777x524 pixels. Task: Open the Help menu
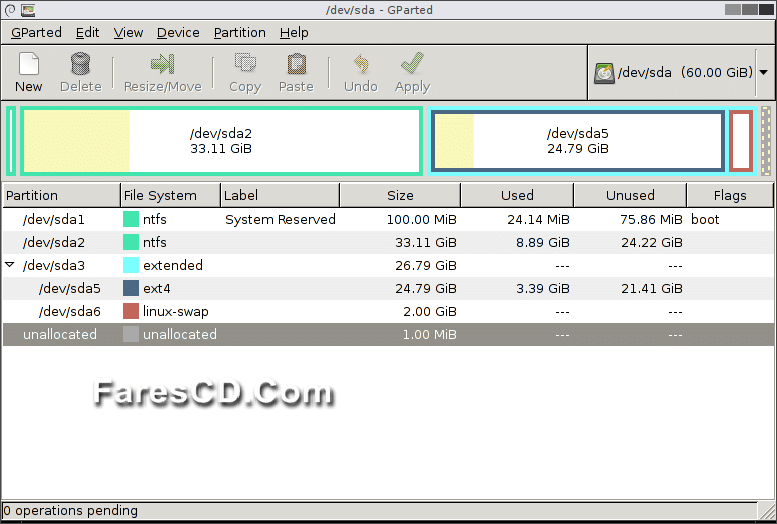294,33
